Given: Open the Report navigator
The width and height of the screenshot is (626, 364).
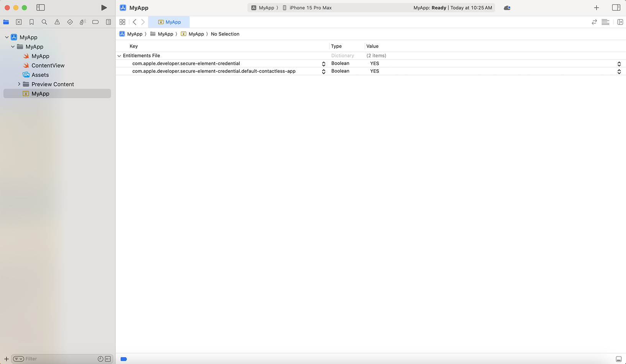Looking at the screenshot, I should click(108, 22).
